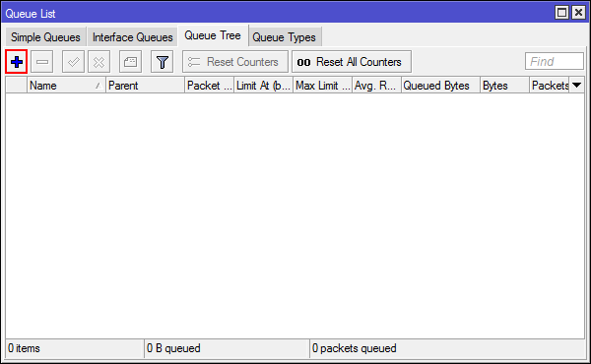The height and width of the screenshot is (364, 591).
Task: Open the column chooser dropdown arrow
Action: [576, 86]
